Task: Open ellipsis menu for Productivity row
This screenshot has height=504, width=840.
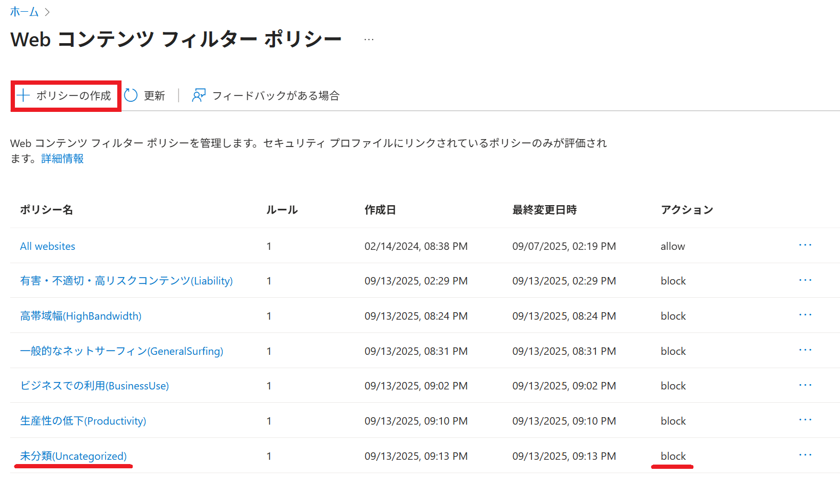Action: pyautogui.click(x=805, y=420)
